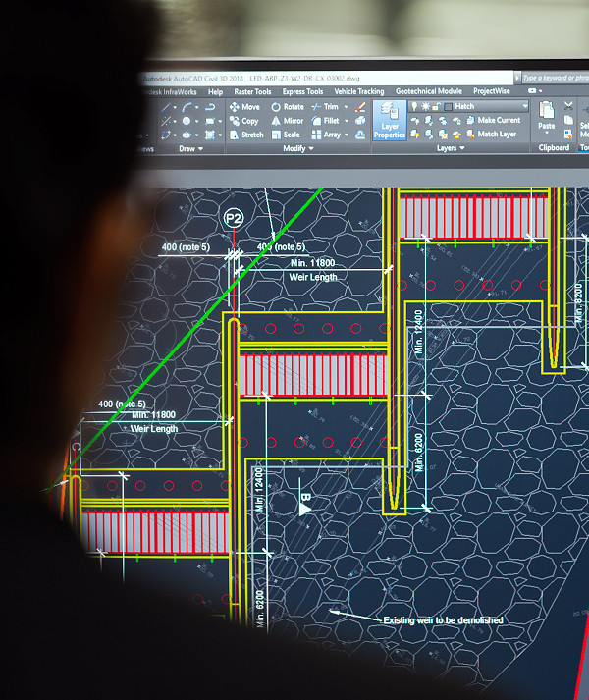Viewport: 589px width, 700px height.
Task: Expand the Line tool dropdown arrow
Action: [175, 108]
